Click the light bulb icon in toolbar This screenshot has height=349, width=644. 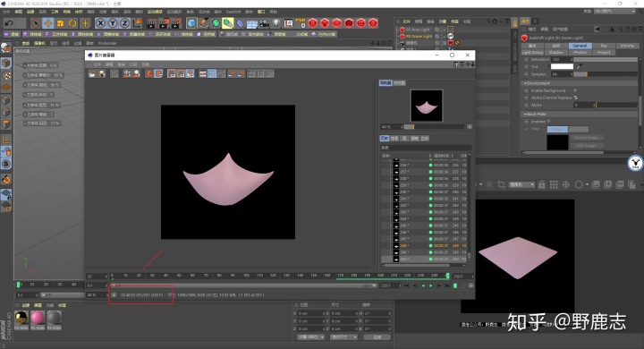pyautogui.click(x=276, y=23)
